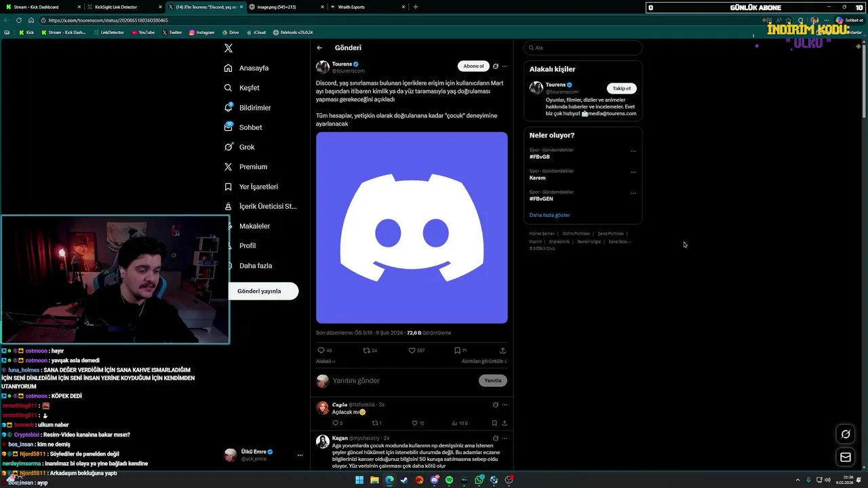The height and width of the screenshot is (488, 868).
Task: Open Bildirimler notifications
Action: pyautogui.click(x=248, y=108)
